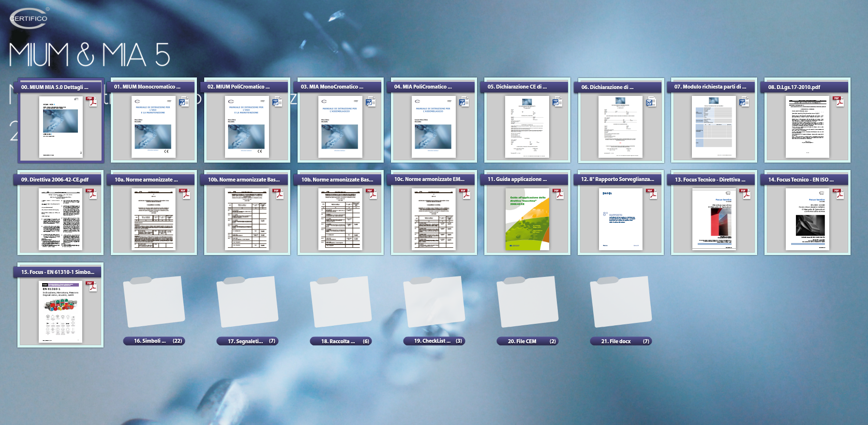The width and height of the screenshot is (868, 425).
Task: Select 14. Focus Tecnico EN ISO thumbnail
Action: tap(807, 219)
